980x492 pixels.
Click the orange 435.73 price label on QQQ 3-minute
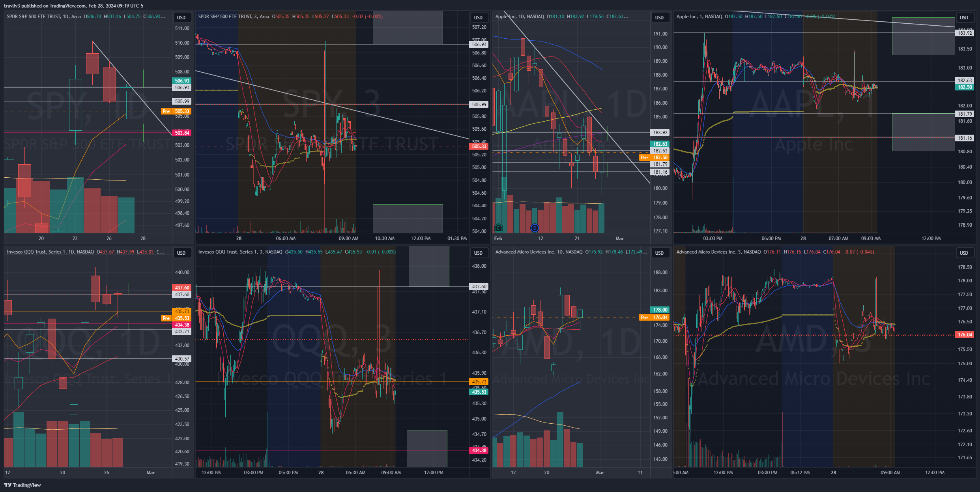[479, 382]
